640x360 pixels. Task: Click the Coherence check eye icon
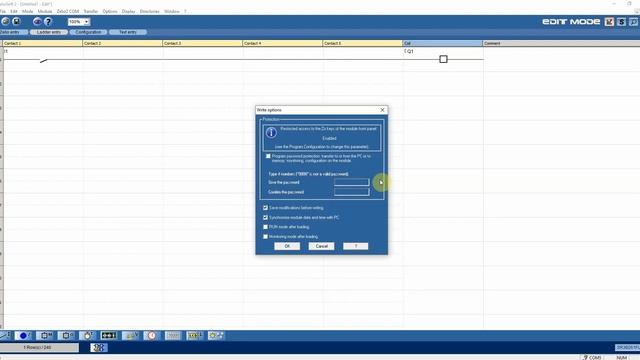[37, 21]
